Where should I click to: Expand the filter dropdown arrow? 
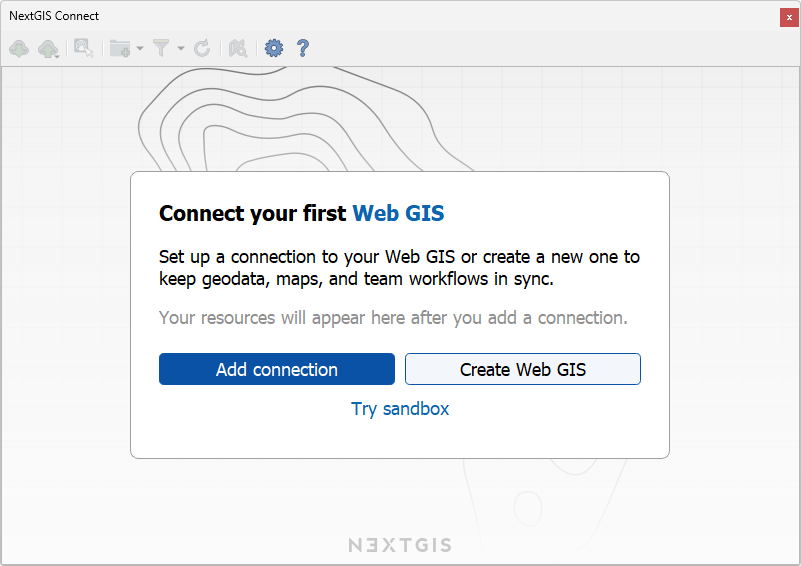point(180,49)
